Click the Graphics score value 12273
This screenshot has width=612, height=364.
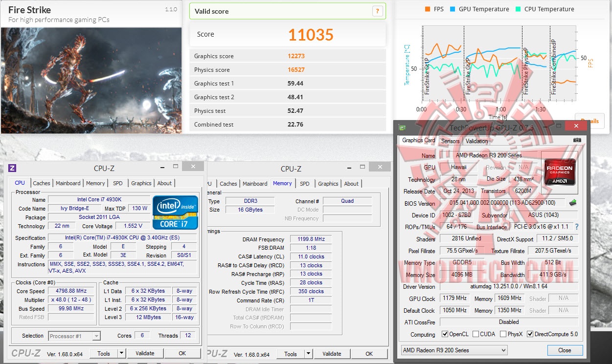(296, 56)
